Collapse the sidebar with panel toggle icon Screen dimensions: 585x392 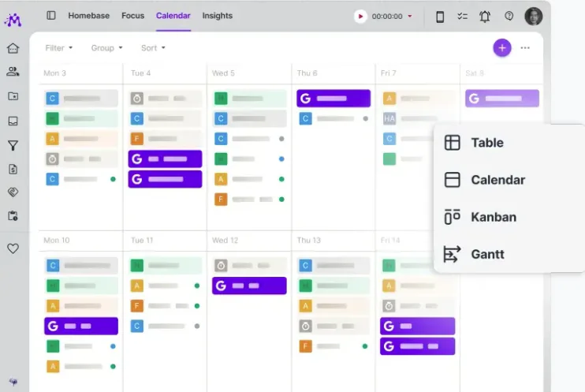tap(51, 15)
